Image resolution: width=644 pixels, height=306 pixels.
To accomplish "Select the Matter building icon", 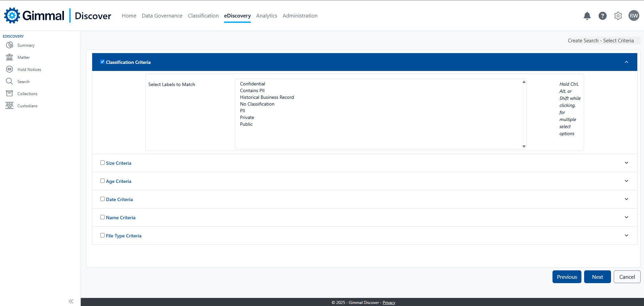I will tap(9, 57).
